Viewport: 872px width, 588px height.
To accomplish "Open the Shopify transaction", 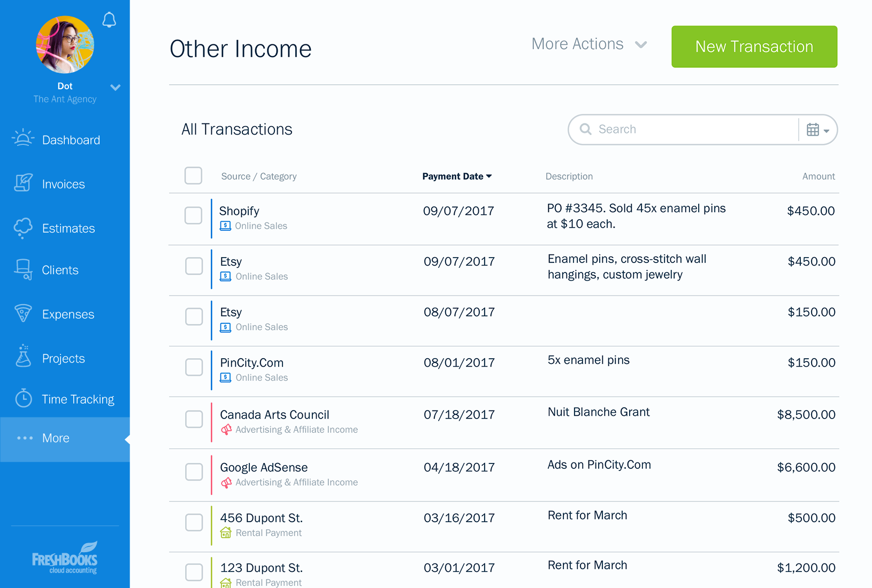I will (504, 219).
